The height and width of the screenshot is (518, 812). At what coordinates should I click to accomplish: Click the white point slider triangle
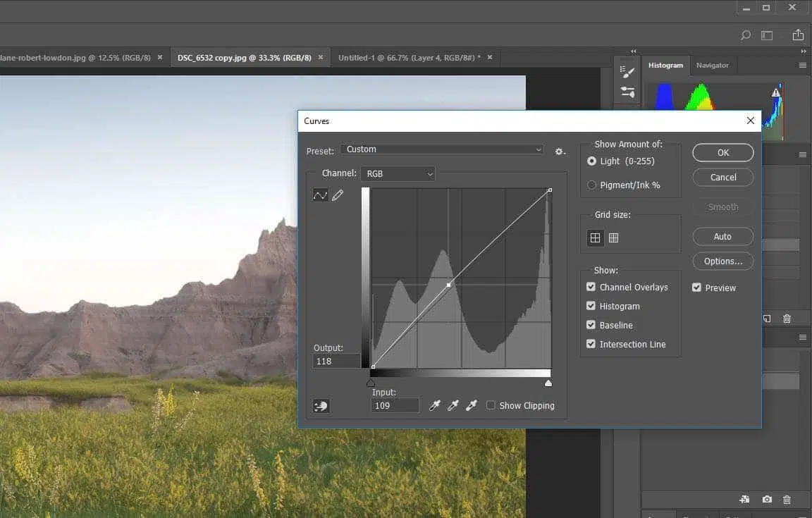click(x=548, y=383)
